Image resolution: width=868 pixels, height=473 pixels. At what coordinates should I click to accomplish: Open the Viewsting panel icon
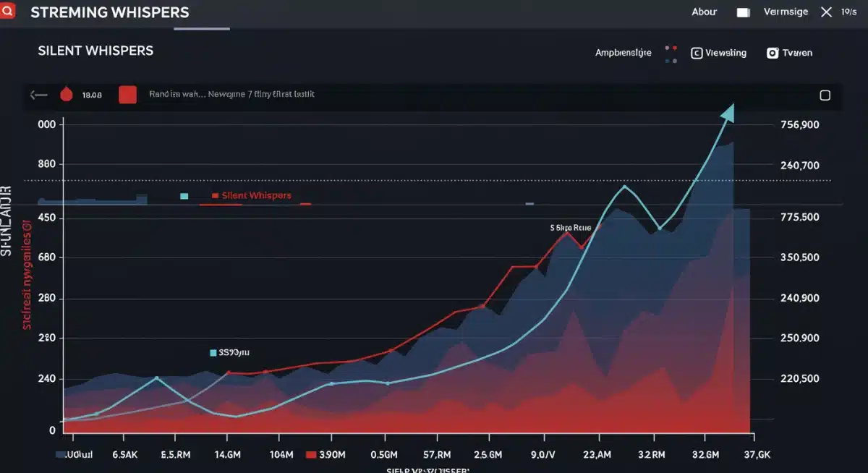[697, 53]
